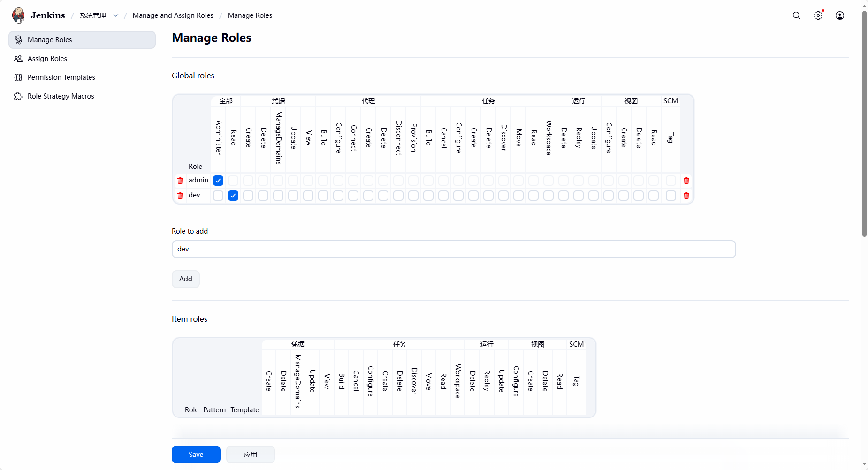Click the Manage and Assign Roles breadcrumb

[173, 15]
